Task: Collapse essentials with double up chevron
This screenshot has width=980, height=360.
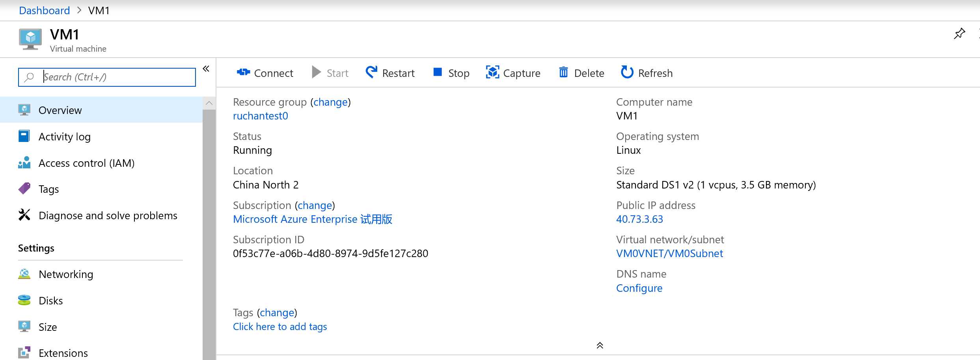Action: [600, 345]
